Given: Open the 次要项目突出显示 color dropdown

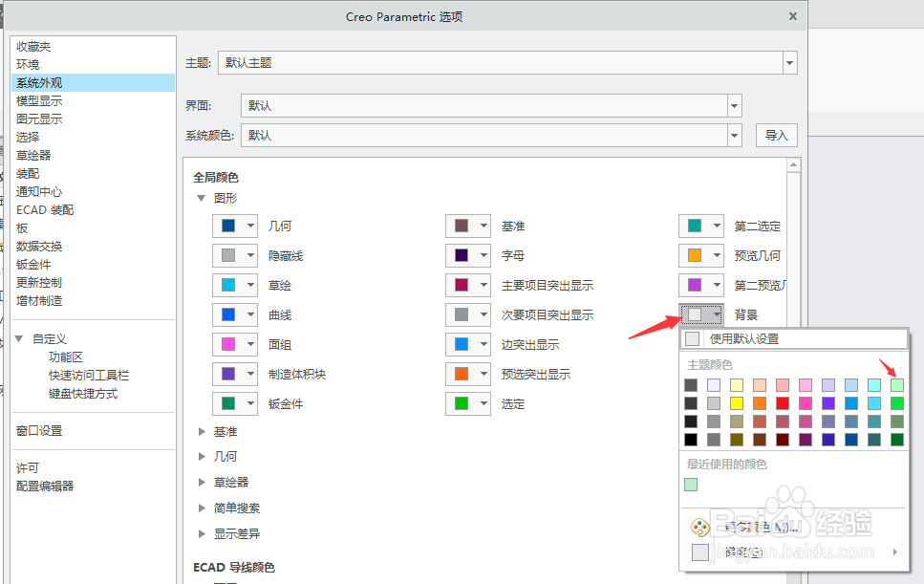Looking at the screenshot, I should pos(468,314).
